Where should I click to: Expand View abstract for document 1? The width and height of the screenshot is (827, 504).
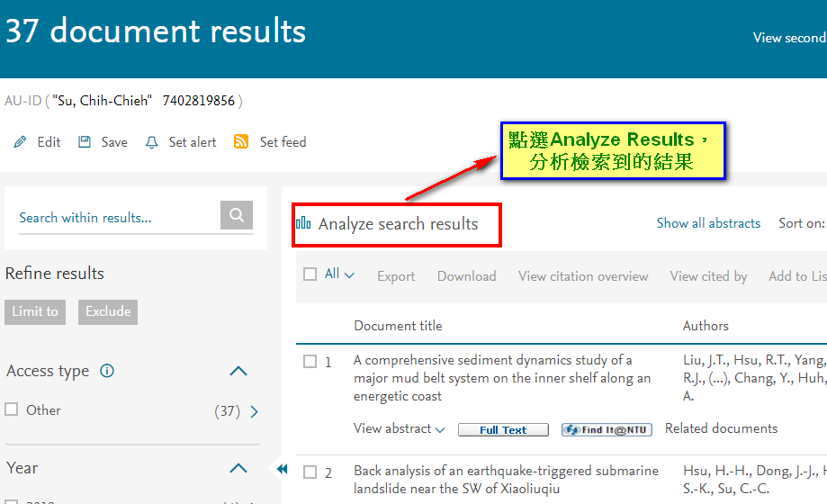tap(399, 428)
